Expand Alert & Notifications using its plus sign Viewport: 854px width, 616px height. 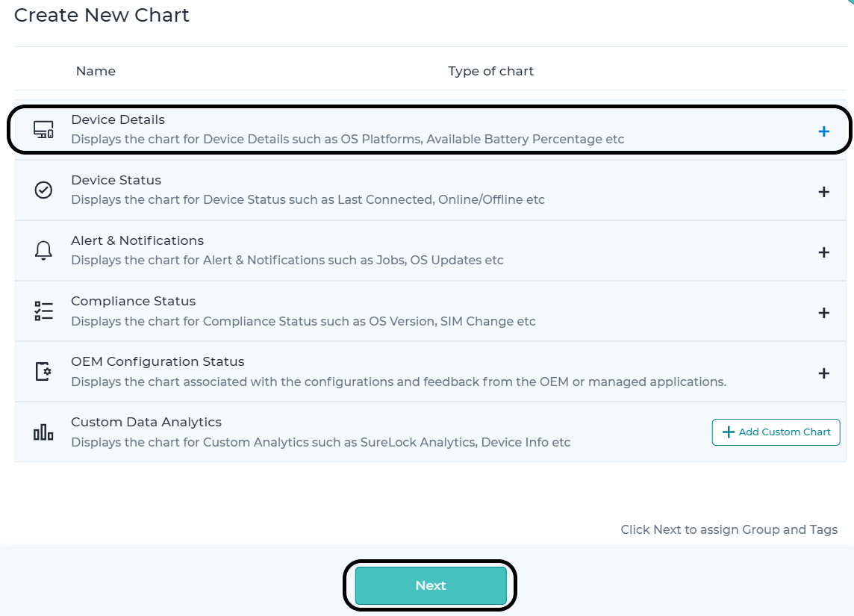coord(824,252)
